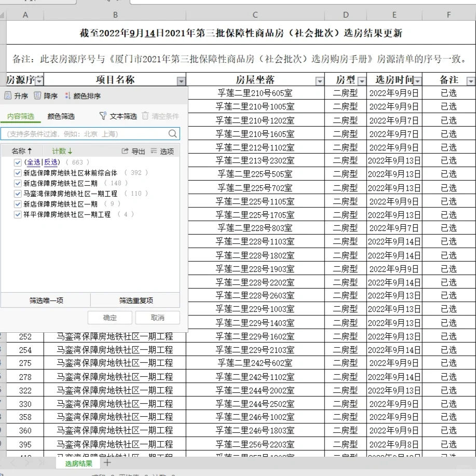Viewport: 476px width, 476px height.
Task: Select the title cell 选房结果更新
Action: tap(241, 33)
